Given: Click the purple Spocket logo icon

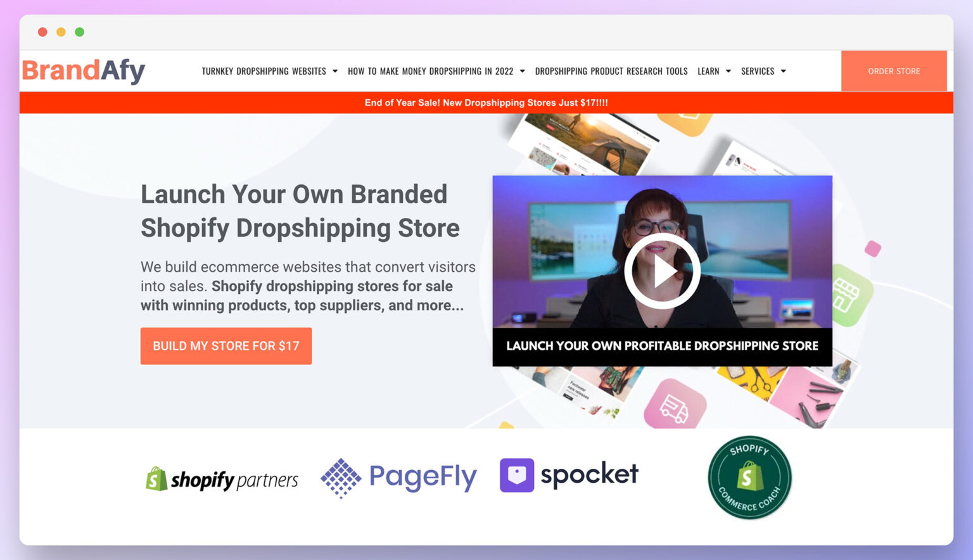Looking at the screenshot, I should pos(517,475).
